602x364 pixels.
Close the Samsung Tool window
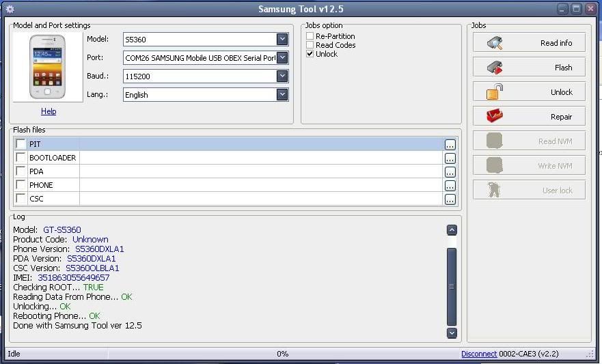point(590,9)
